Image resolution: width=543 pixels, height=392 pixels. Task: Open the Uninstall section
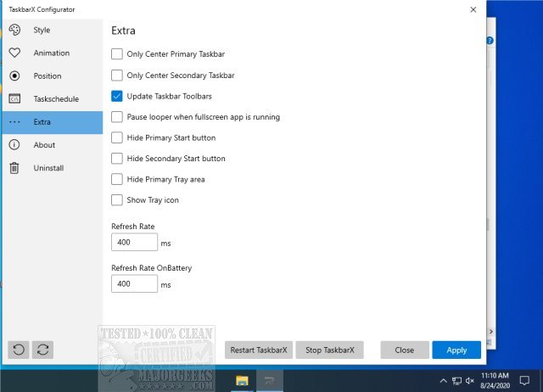click(x=53, y=168)
